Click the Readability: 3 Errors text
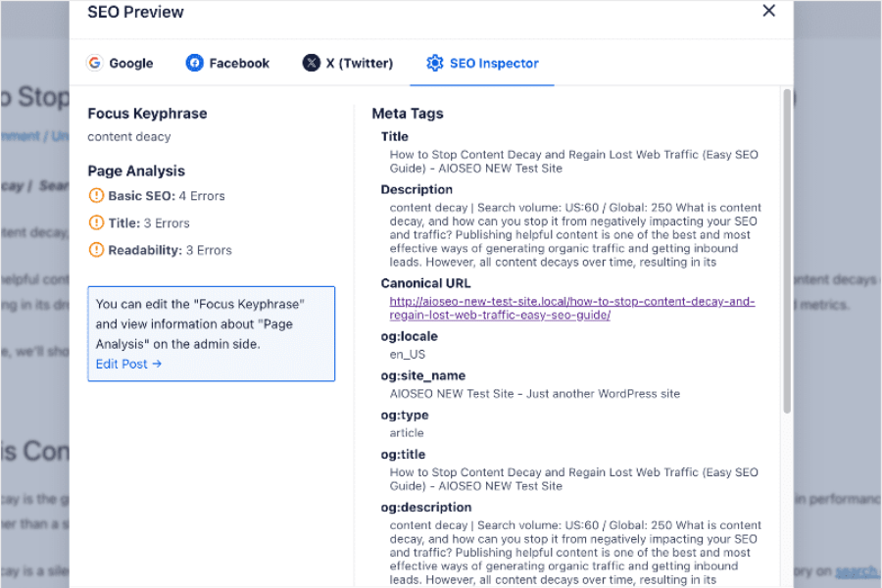This screenshot has height=588, width=882. click(x=170, y=250)
